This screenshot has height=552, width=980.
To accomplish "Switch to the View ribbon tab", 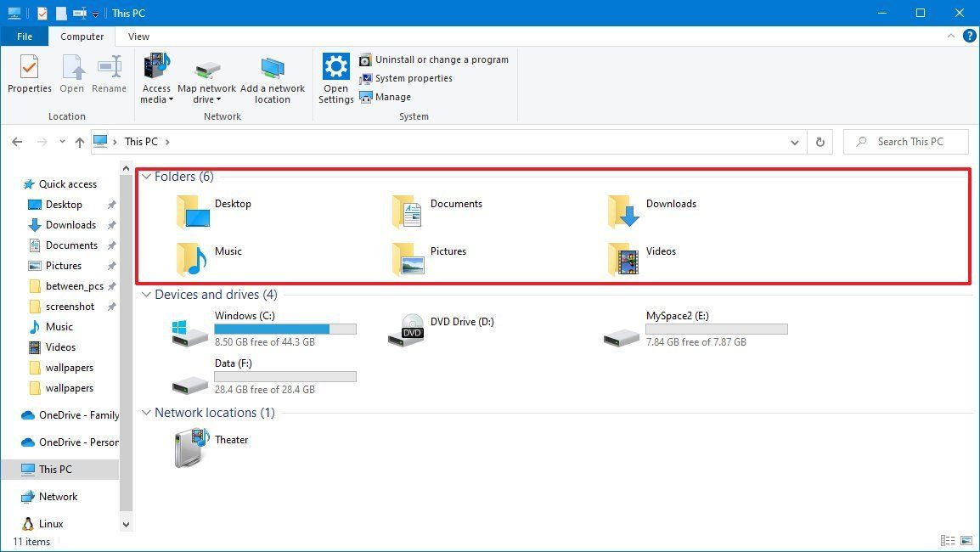I will pos(138,37).
